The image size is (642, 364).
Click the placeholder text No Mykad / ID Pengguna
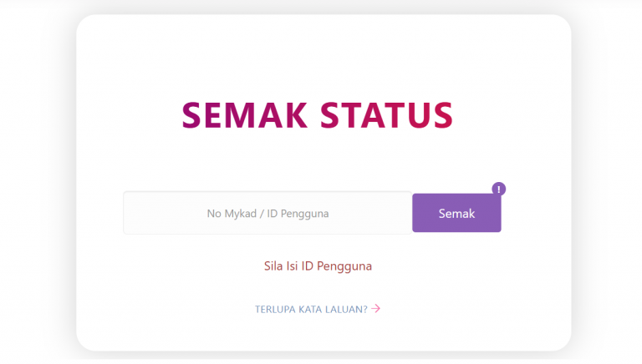tap(267, 214)
